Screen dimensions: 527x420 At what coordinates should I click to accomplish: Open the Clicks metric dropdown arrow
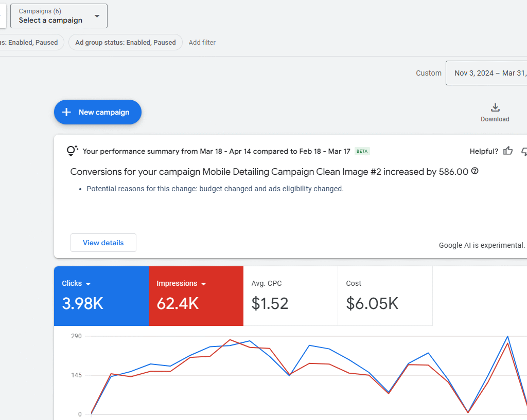point(88,284)
